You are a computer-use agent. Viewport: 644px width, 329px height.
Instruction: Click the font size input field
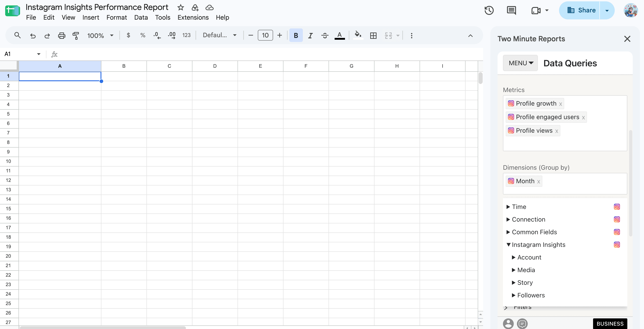pyautogui.click(x=265, y=35)
